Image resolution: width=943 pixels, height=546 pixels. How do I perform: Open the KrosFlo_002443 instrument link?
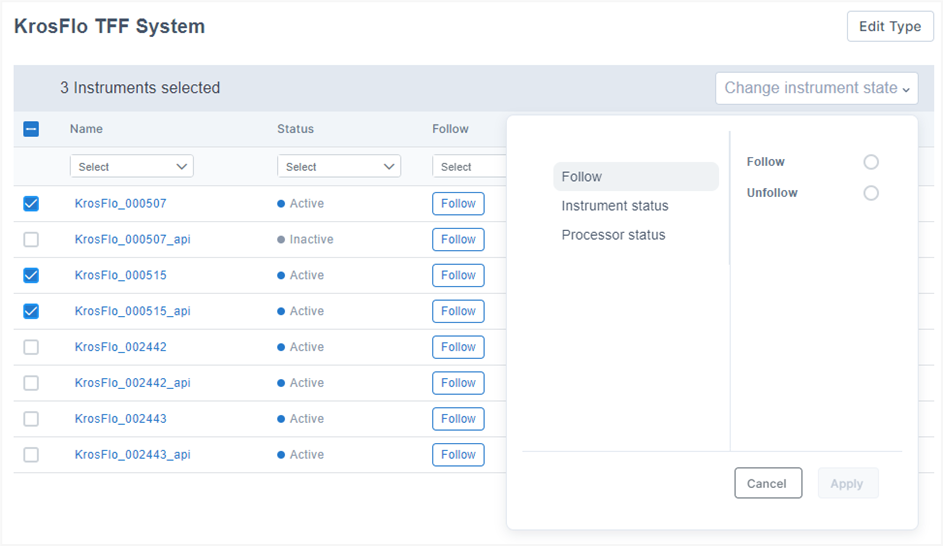point(120,419)
